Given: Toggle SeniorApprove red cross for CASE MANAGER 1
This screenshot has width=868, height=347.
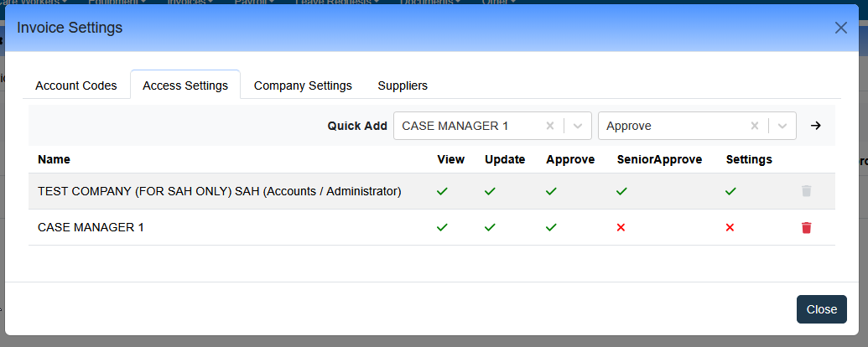Looking at the screenshot, I should pos(621,227).
